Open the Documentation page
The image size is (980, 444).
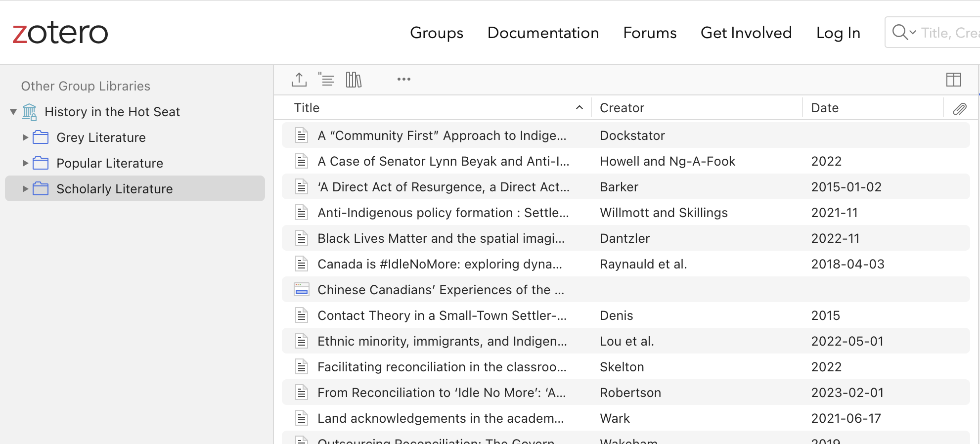click(x=543, y=33)
